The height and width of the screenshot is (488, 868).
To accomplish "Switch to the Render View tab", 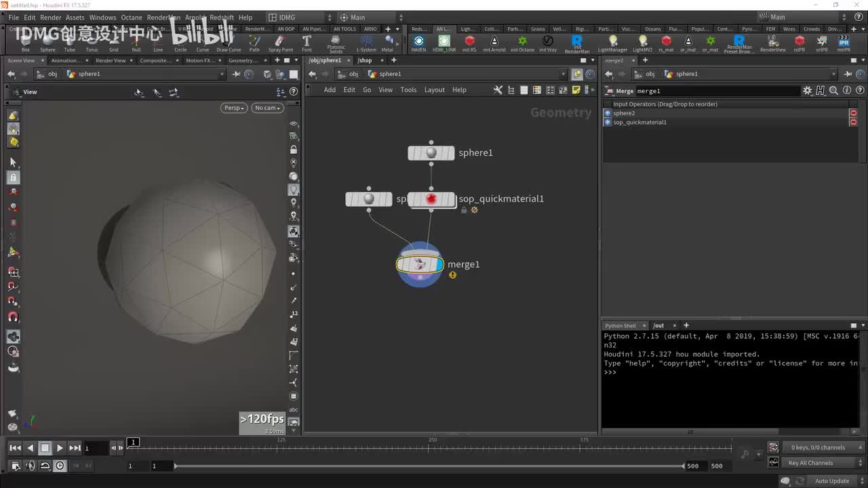I will (110, 60).
